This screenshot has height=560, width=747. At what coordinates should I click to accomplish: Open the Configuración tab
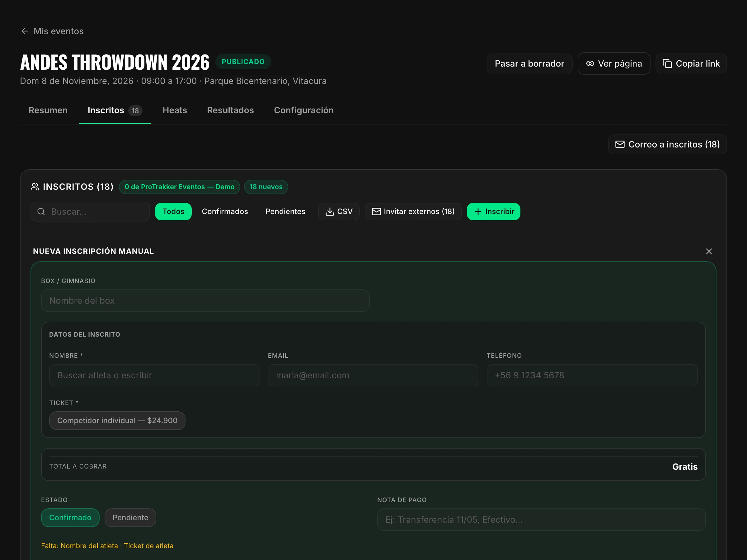(303, 110)
